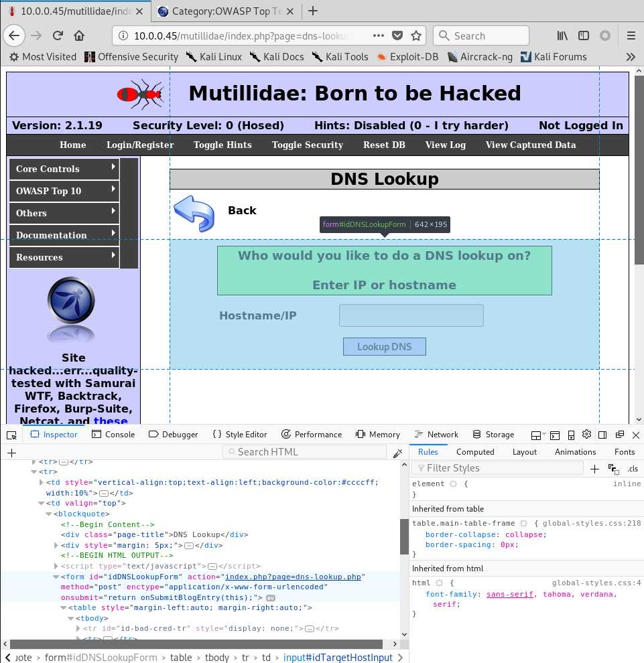
Task: Expand the id-bad-cred-tr row node
Action: (x=78, y=629)
